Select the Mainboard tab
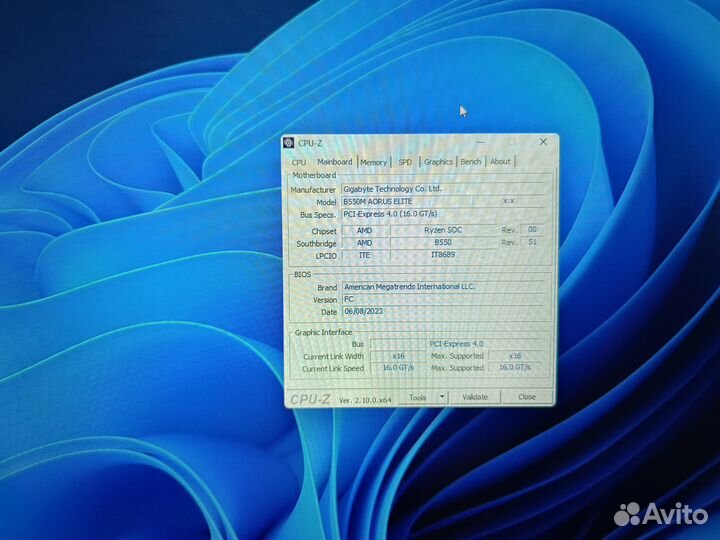The image size is (720, 540). pyautogui.click(x=334, y=162)
